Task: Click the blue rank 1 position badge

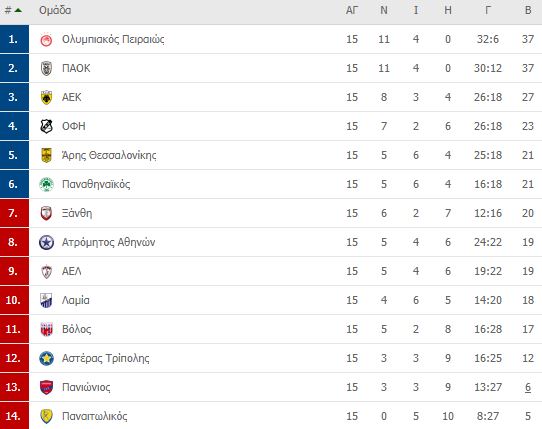Action: click(x=14, y=39)
